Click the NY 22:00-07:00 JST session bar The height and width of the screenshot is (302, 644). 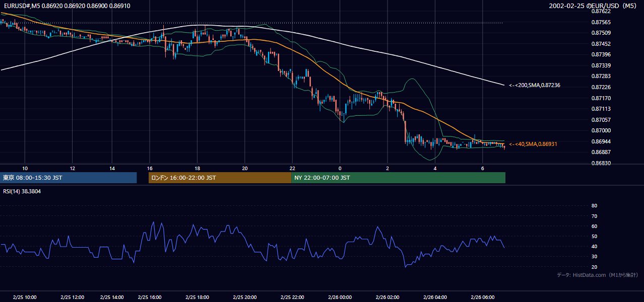tap(398, 178)
